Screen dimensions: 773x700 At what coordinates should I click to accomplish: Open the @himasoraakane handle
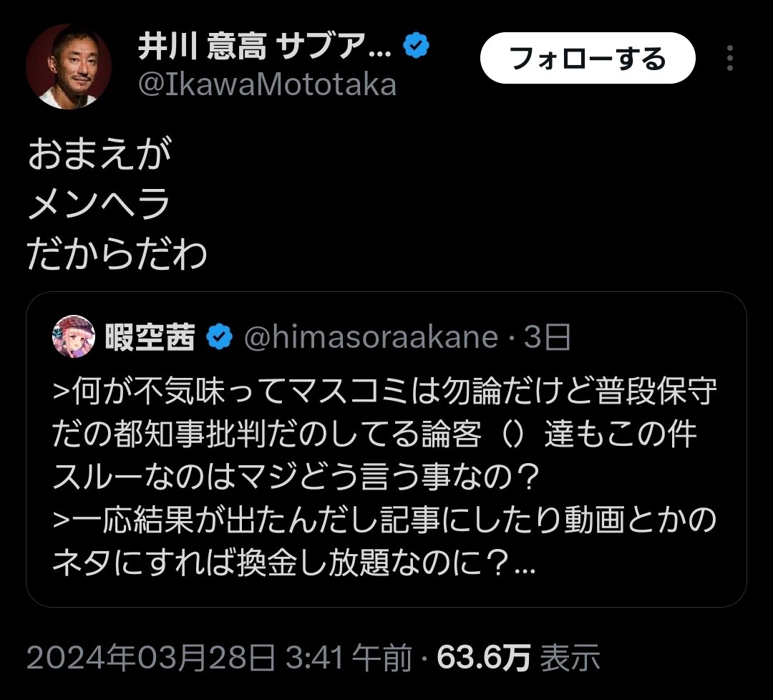click(371, 338)
